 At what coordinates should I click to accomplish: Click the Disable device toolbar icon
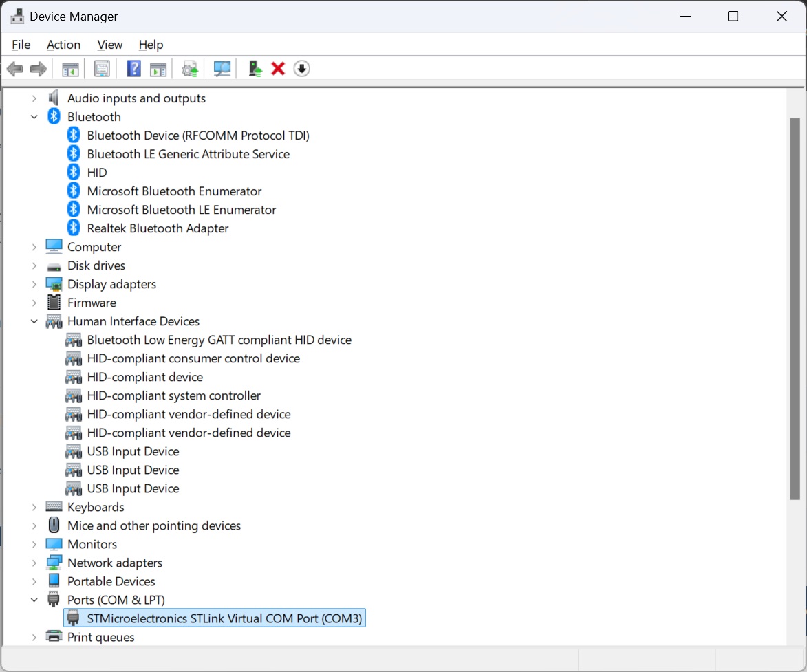301,68
